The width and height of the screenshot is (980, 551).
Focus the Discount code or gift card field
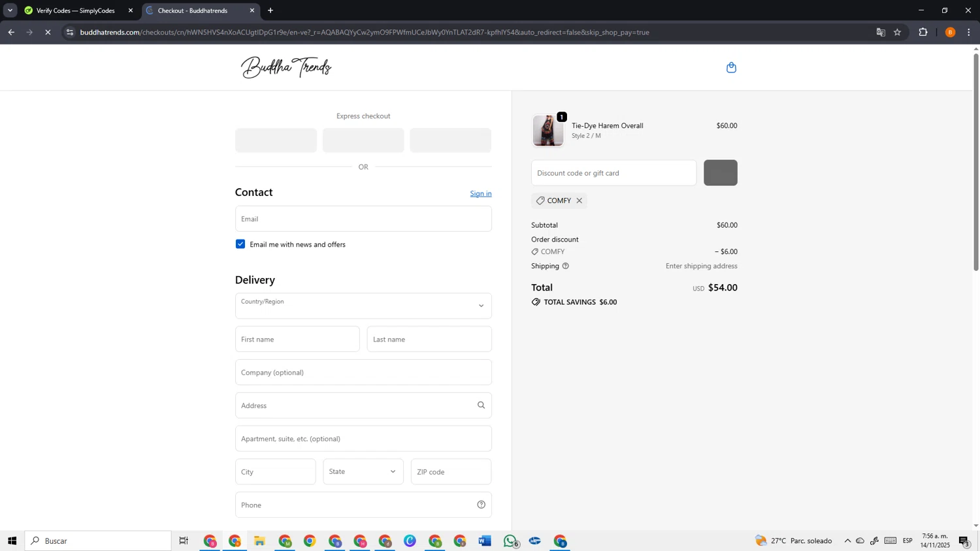pyautogui.click(x=614, y=173)
